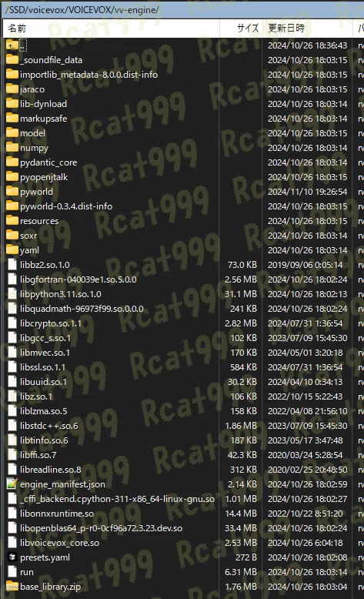Image resolution: width=364 pixels, height=599 pixels.
Task: Click the 2024/11/10 19:26:54 date of pyworld
Action: coord(308,192)
